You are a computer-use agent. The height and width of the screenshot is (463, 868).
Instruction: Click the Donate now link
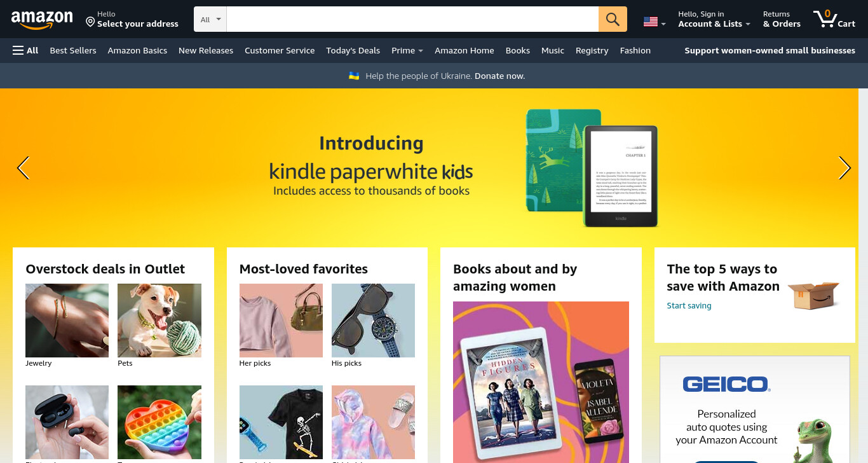tap(499, 76)
